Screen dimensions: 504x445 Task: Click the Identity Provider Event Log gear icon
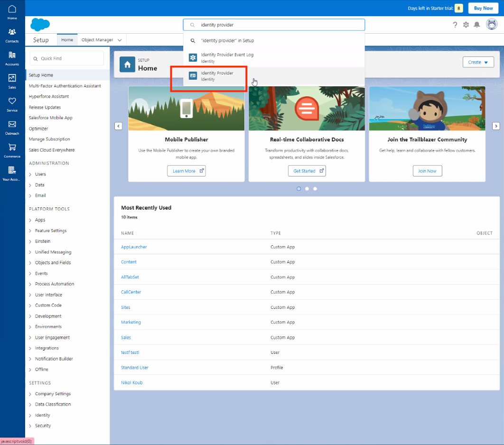pyautogui.click(x=193, y=57)
